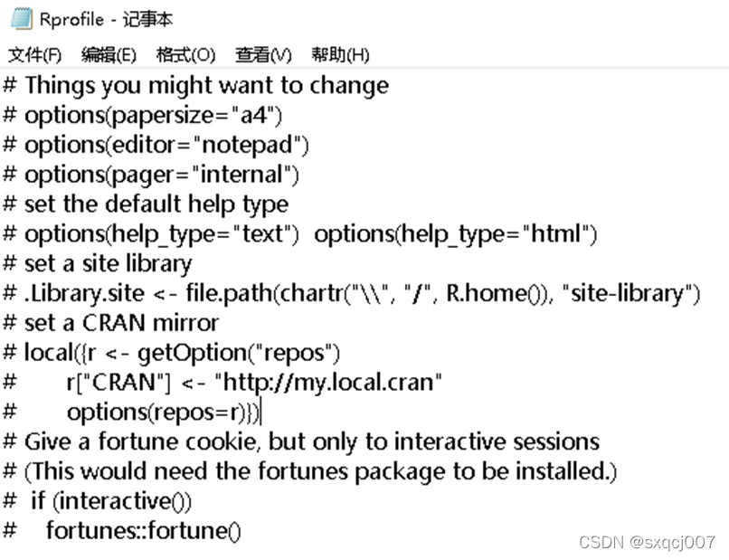Click the .Library.site assignment line
The width and height of the screenshot is (729, 560).
coord(352,293)
